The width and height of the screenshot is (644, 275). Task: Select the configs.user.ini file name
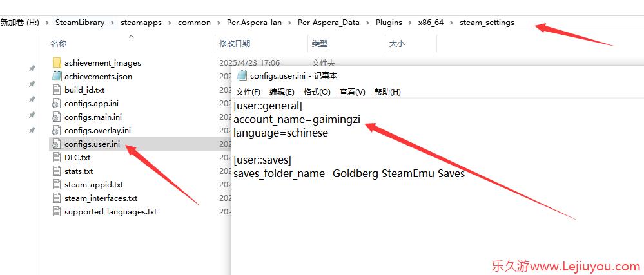tap(92, 144)
